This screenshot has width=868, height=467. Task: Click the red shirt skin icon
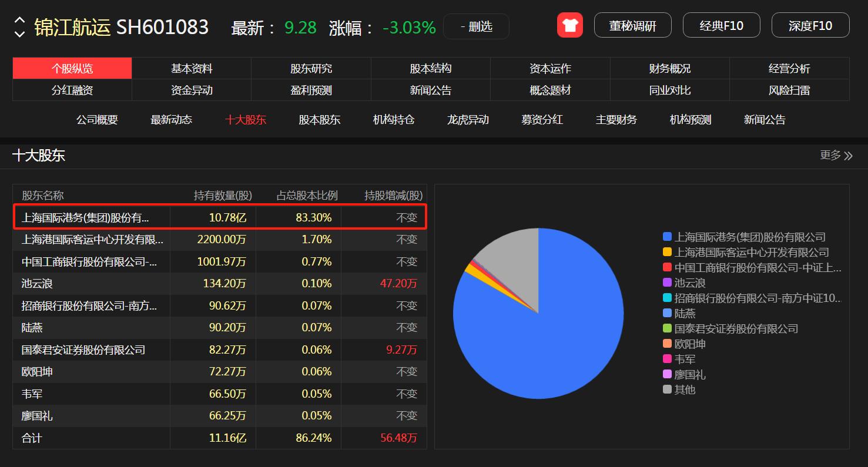coord(569,25)
